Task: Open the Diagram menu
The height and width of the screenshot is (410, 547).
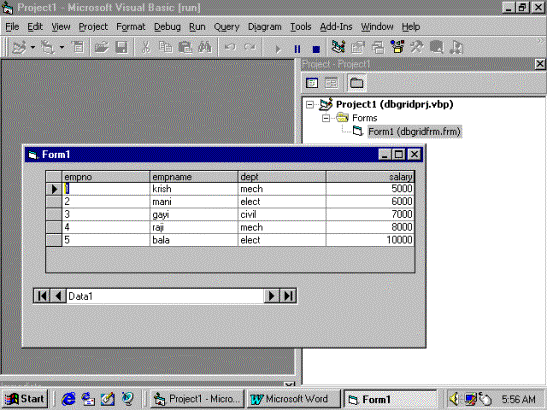Action: click(264, 27)
